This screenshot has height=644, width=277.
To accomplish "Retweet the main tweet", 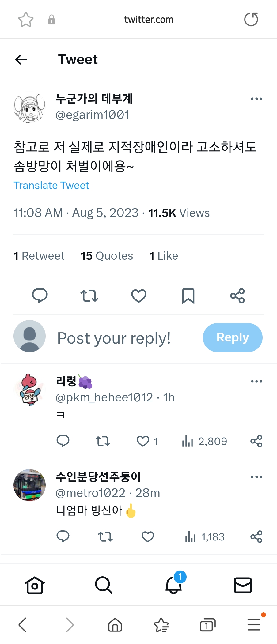I will tap(89, 296).
